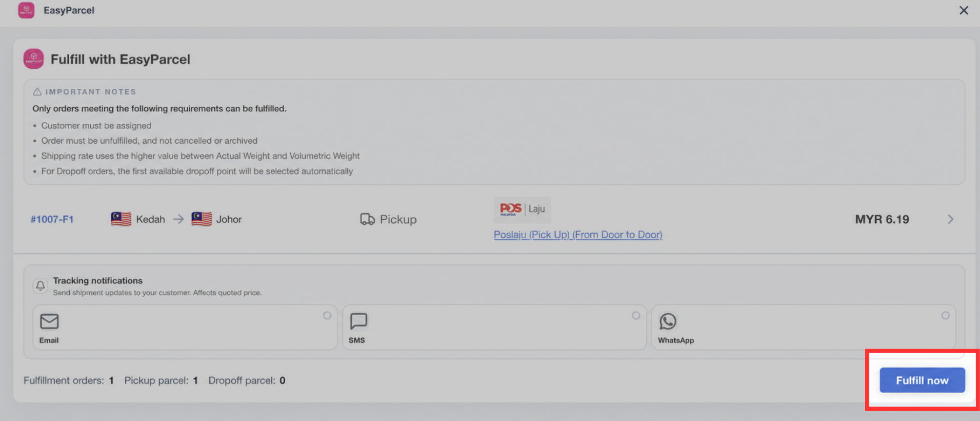Click the route arrow between Kedah and Johor
Screen dimensions: 980x421
pyautogui.click(x=178, y=219)
